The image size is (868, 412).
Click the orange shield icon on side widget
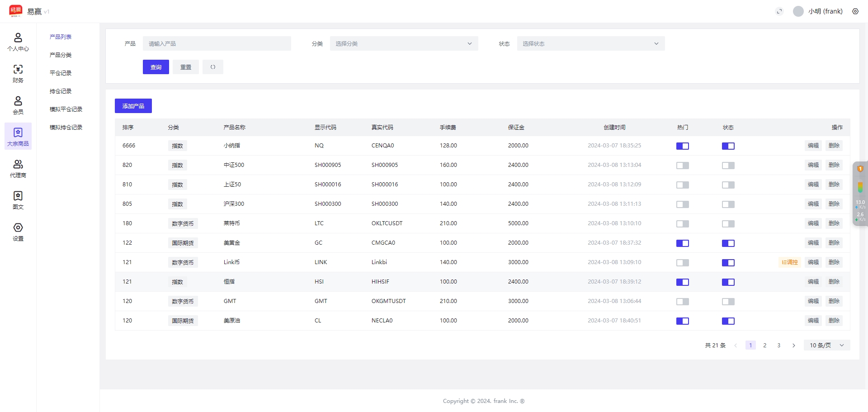(x=860, y=169)
